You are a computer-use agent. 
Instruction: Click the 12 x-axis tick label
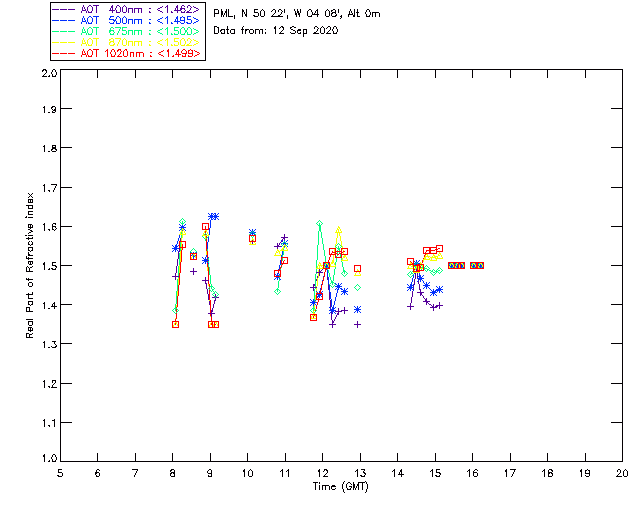point(322,473)
